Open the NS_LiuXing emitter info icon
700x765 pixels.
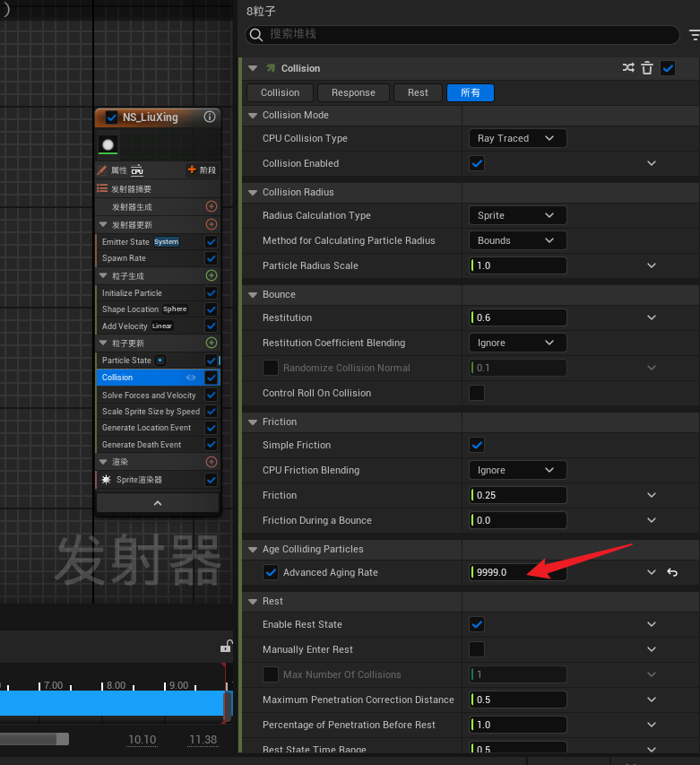pyautogui.click(x=210, y=117)
